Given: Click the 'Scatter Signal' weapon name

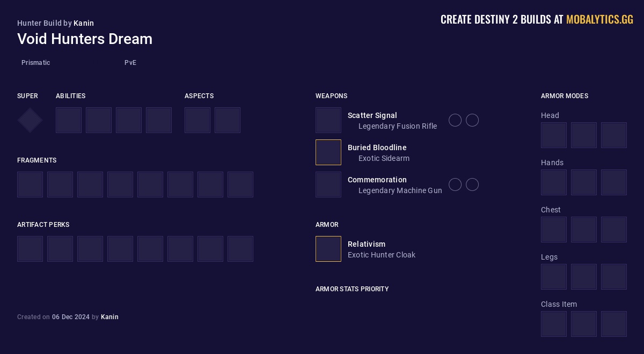Looking at the screenshot, I should (372, 115).
